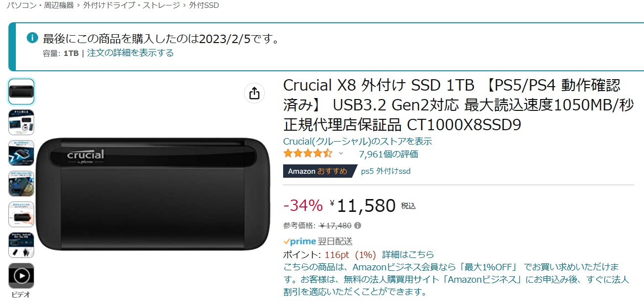Open the 7,961個の評価 reviews link
This screenshot has width=644, height=302.
click(389, 154)
